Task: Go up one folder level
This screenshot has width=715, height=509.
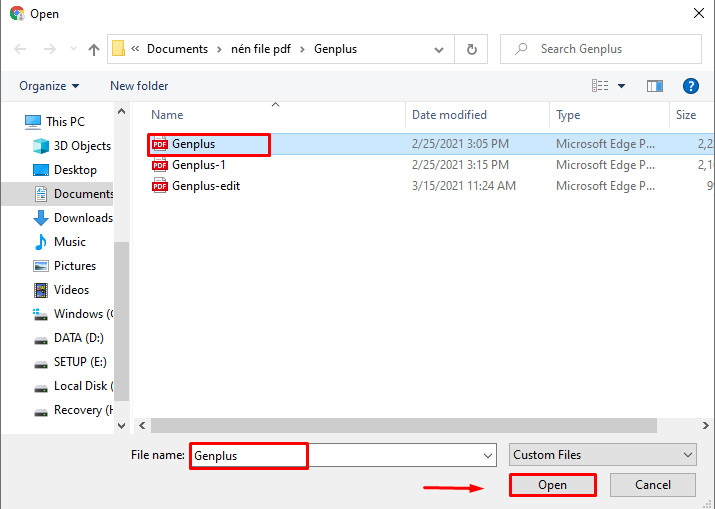Action: pyautogui.click(x=93, y=49)
